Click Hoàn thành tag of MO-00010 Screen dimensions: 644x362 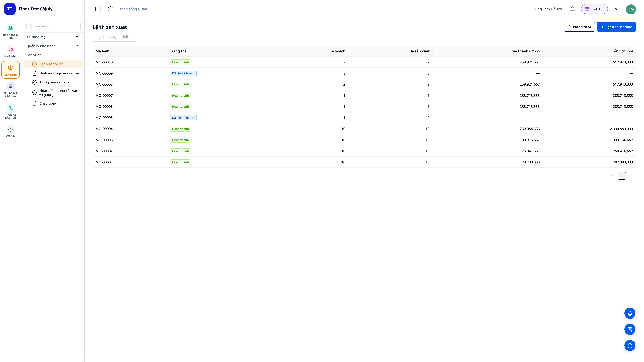click(x=180, y=62)
